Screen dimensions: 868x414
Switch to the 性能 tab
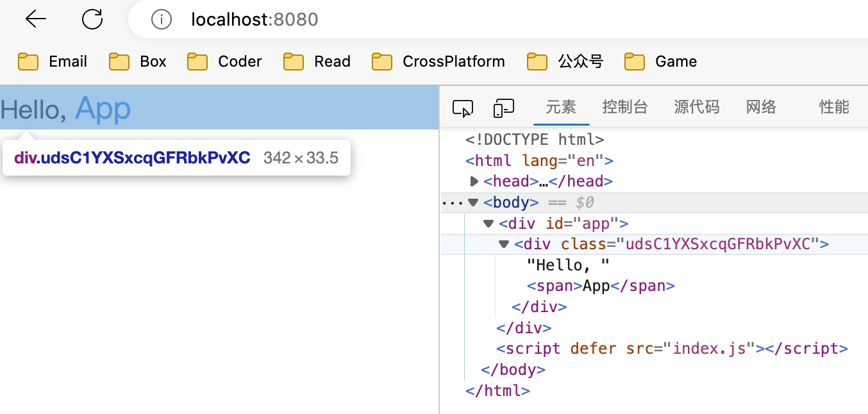point(834,107)
